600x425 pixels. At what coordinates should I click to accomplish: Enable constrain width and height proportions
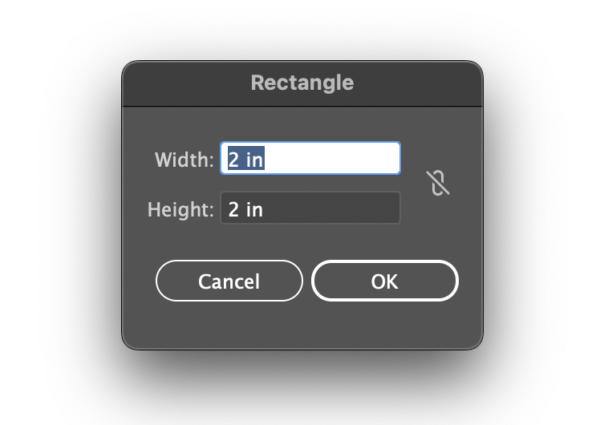(x=437, y=184)
